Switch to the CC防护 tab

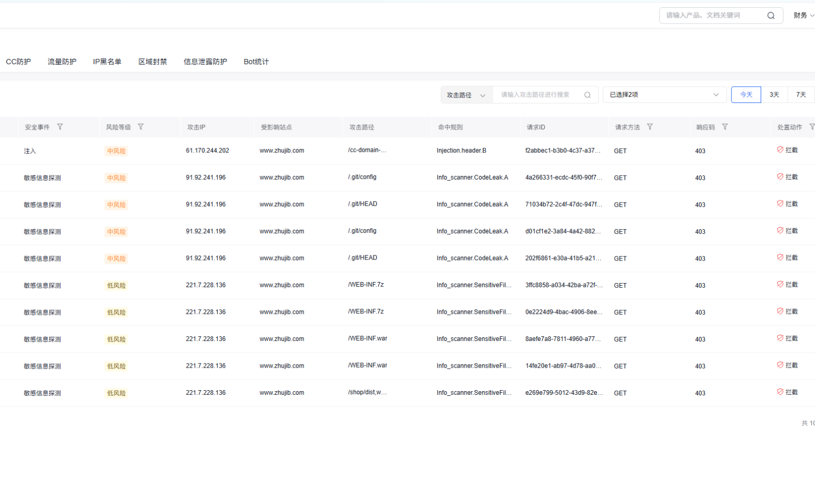(18, 62)
